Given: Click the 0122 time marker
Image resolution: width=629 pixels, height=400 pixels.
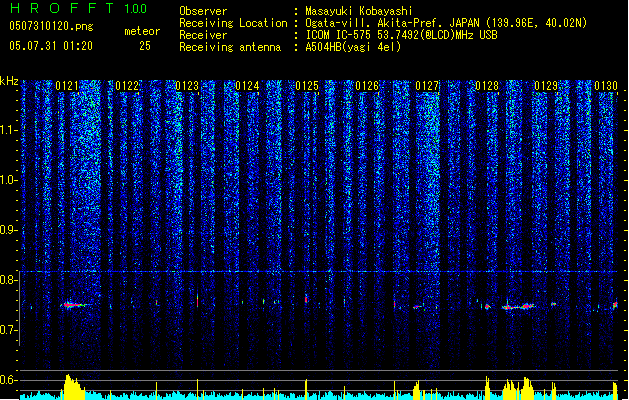Looking at the screenshot, I should [127, 86].
